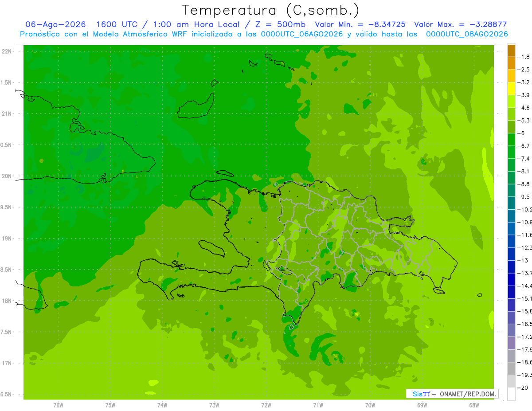The height and width of the screenshot is (411, 532).
Task: Click 'Valor Max. = -3.28877' value
Action: (x=460, y=24)
